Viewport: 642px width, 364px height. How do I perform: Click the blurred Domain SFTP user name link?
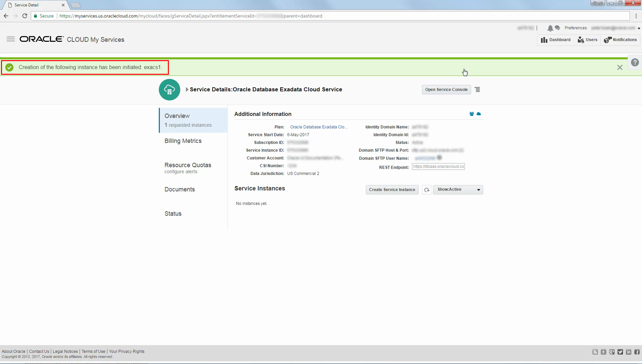[x=425, y=158]
